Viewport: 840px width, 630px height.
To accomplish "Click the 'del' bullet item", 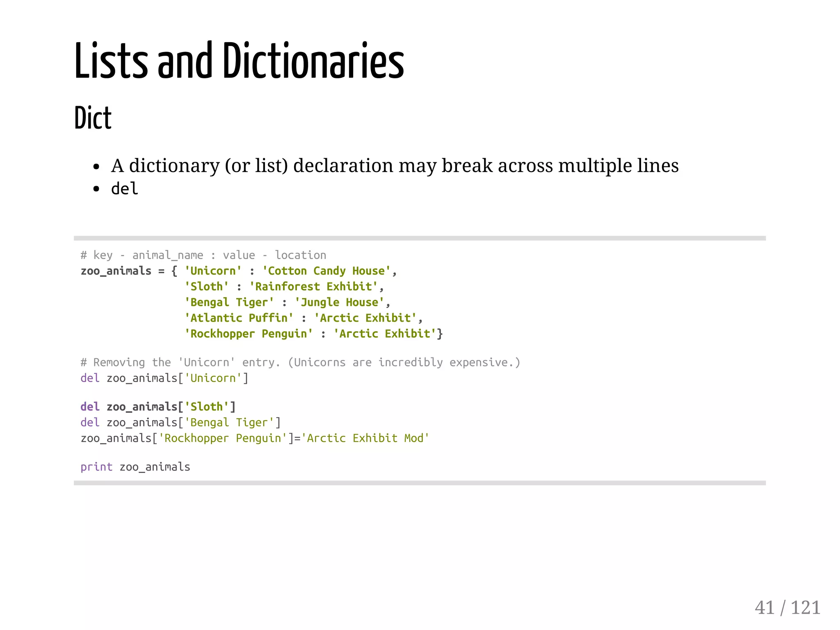I will pos(124,189).
